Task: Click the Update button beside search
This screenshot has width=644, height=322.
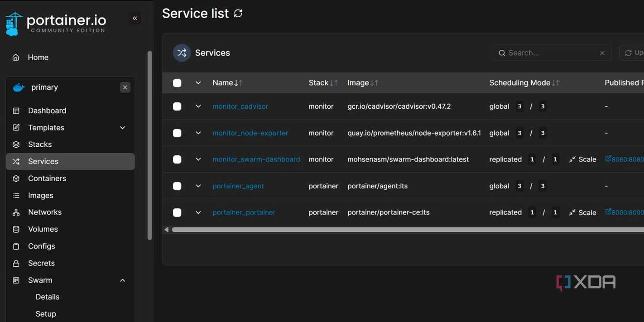Action: (631, 53)
